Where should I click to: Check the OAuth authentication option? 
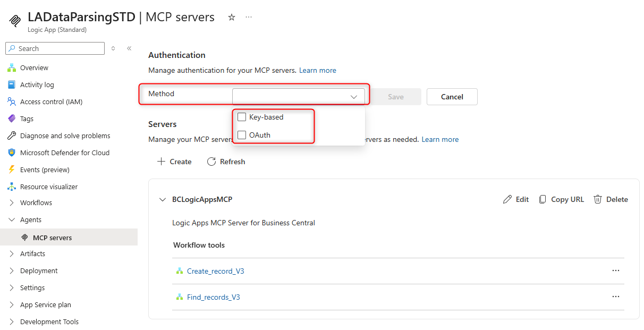coord(242,135)
